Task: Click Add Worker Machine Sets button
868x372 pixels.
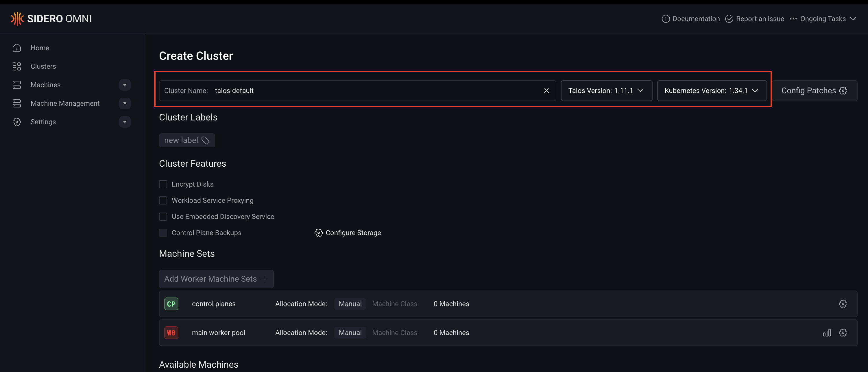Action: click(216, 279)
